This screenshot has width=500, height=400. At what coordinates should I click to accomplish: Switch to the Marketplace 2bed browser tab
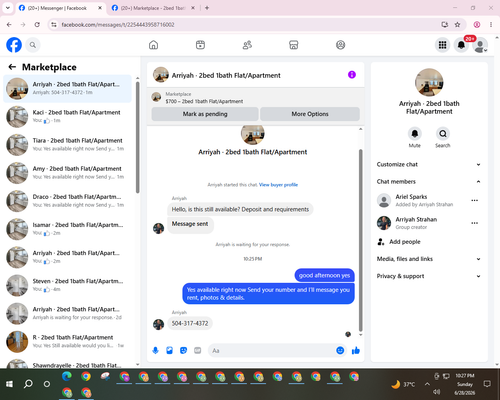tap(153, 8)
